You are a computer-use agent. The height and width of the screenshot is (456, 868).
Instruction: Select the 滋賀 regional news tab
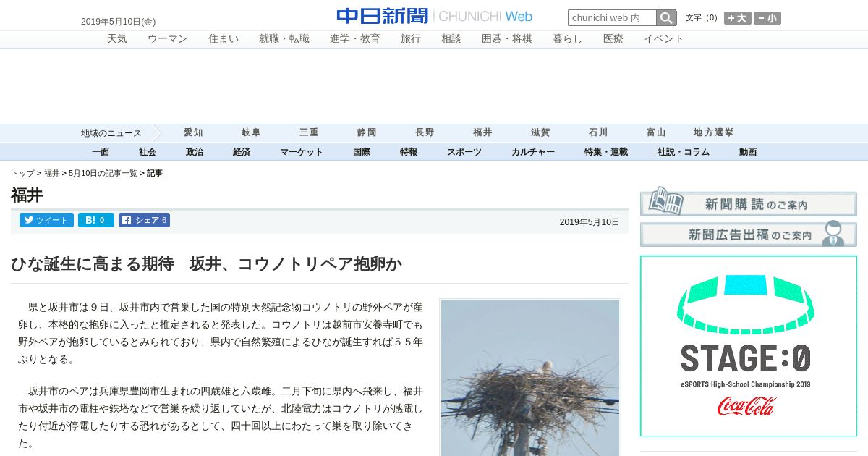pyautogui.click(x=540, y=133)
